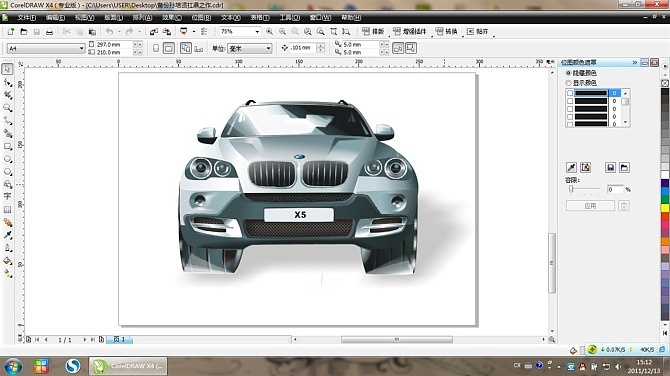Click color mask eyedropper color selector

(x=571, y=167)
